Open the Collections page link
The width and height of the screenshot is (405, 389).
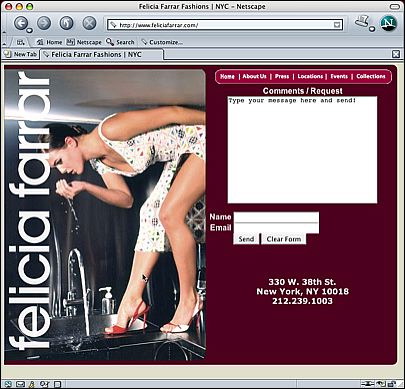tap(371, 76)
